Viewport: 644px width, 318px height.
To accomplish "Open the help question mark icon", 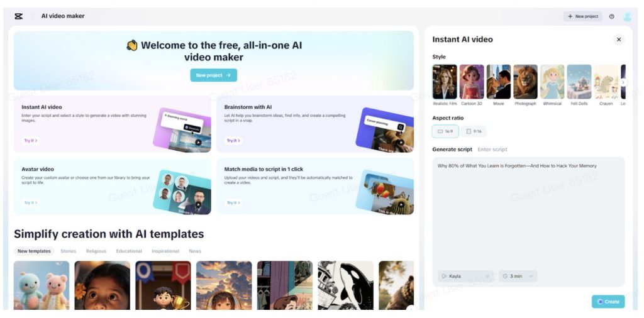I will click(x=611, y=16).
